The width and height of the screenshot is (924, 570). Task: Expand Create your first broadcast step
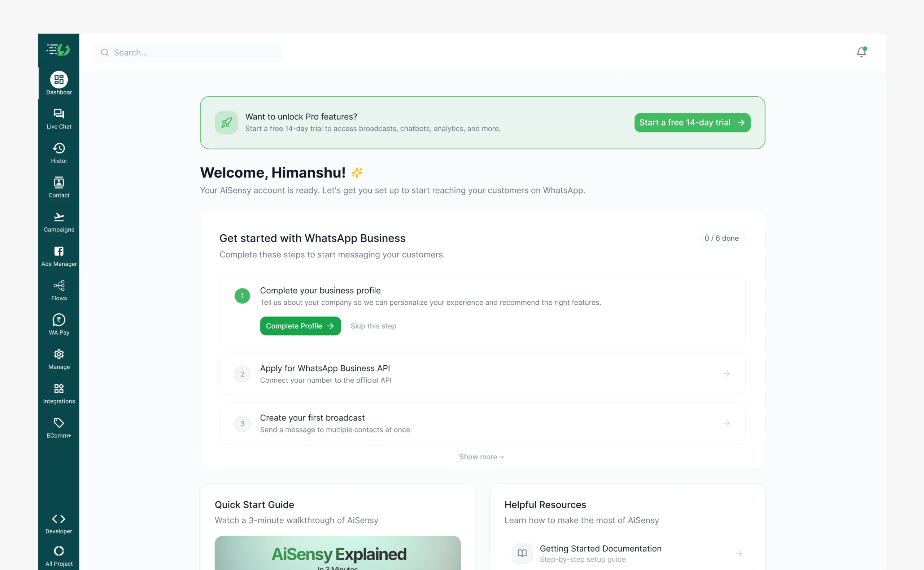pyautogui.click(x=482, y=423)
